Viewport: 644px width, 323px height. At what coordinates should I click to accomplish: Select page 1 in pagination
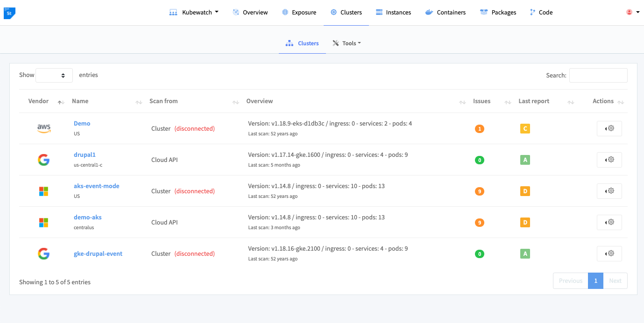(x=595, y=281)
